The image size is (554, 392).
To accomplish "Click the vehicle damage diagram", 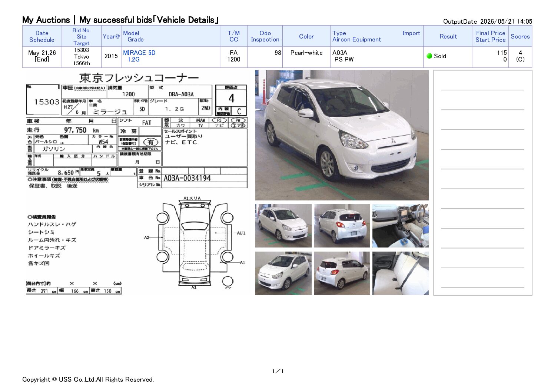I will [195, 244].
